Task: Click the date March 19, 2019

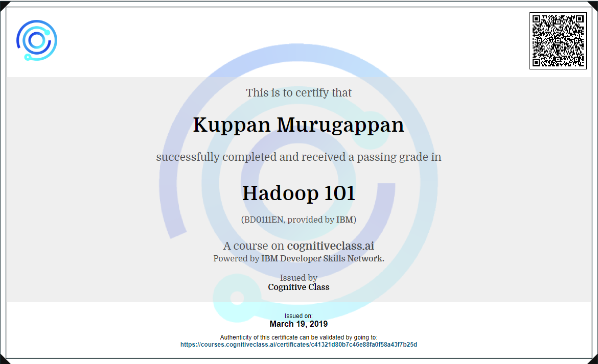Action: point(298,324)
